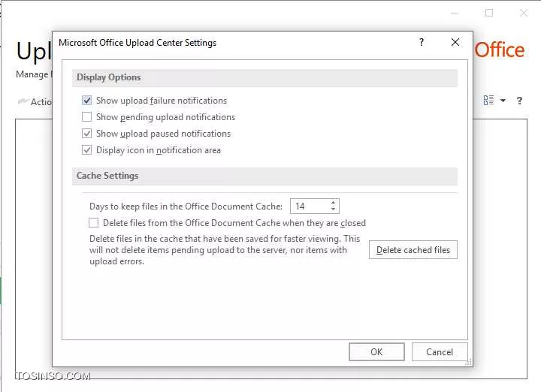Expand view dropdown arrow in Upload Center window

click(503, 101)
